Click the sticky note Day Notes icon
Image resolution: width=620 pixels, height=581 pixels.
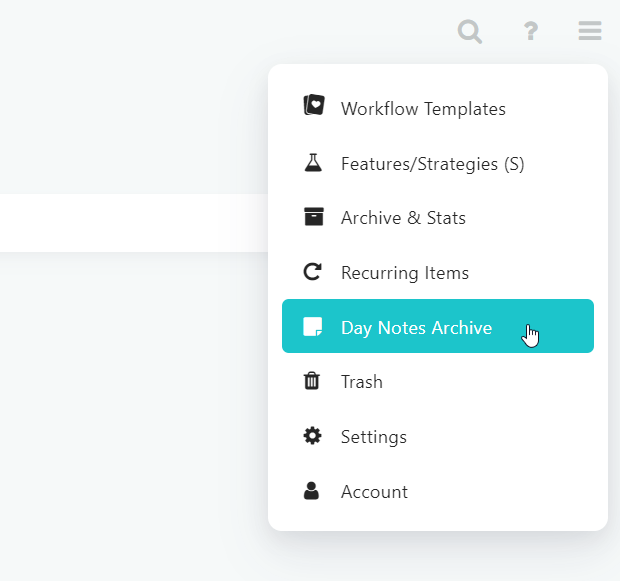tap(312, 327)
